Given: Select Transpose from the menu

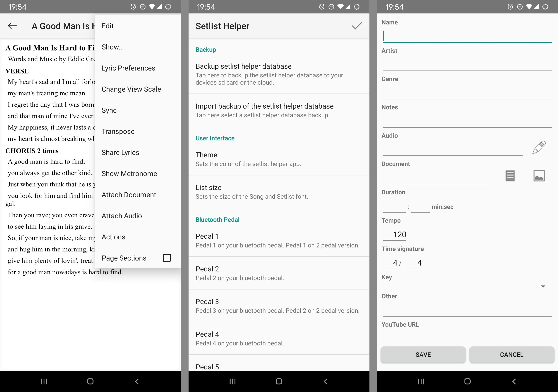Looking at the screenshot, I should (118, 131).
